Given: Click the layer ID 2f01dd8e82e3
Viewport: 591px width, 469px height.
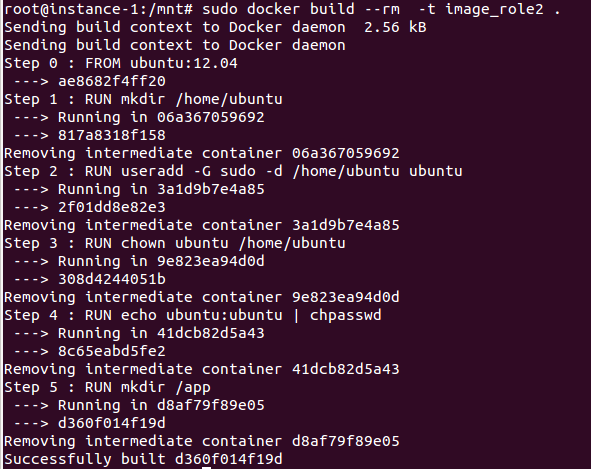Looking at the screenshot, I should (x=112, y=207).
